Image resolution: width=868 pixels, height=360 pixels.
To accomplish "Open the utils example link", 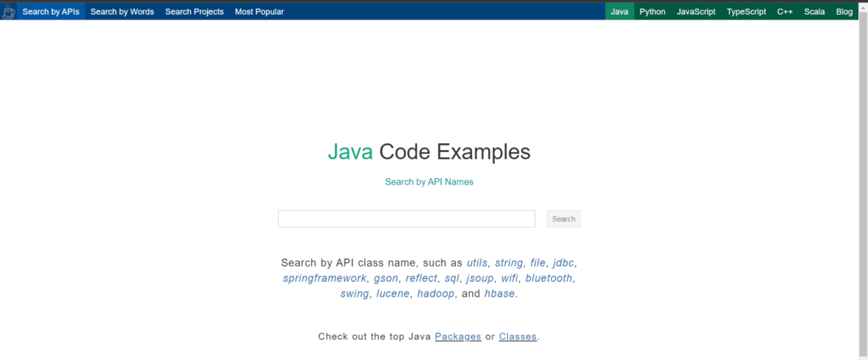I will pos(477,263).
